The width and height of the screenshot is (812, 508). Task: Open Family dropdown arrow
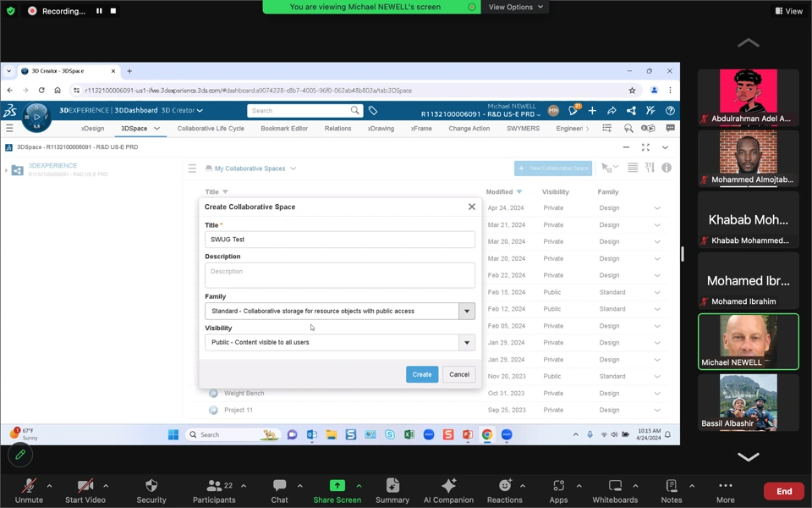467,311
